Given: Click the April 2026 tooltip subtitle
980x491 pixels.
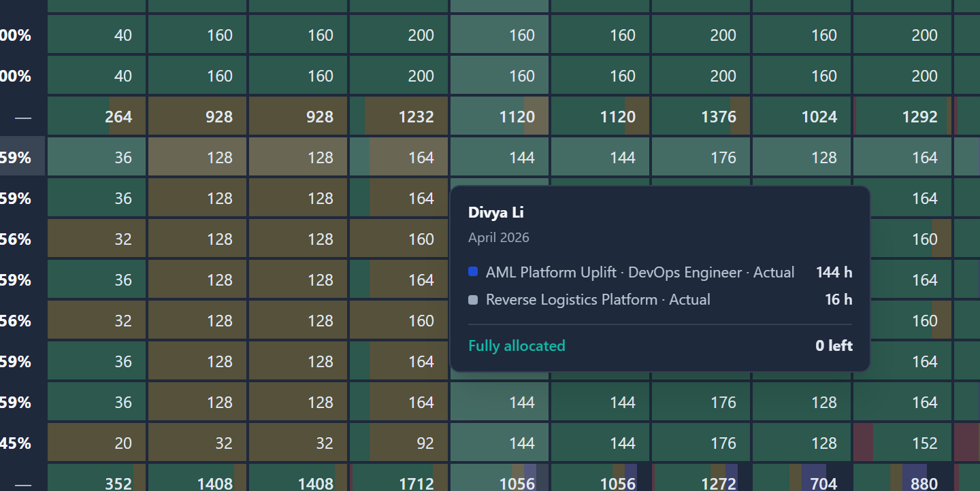Looking at the screenshot, I should click(499, 237).
